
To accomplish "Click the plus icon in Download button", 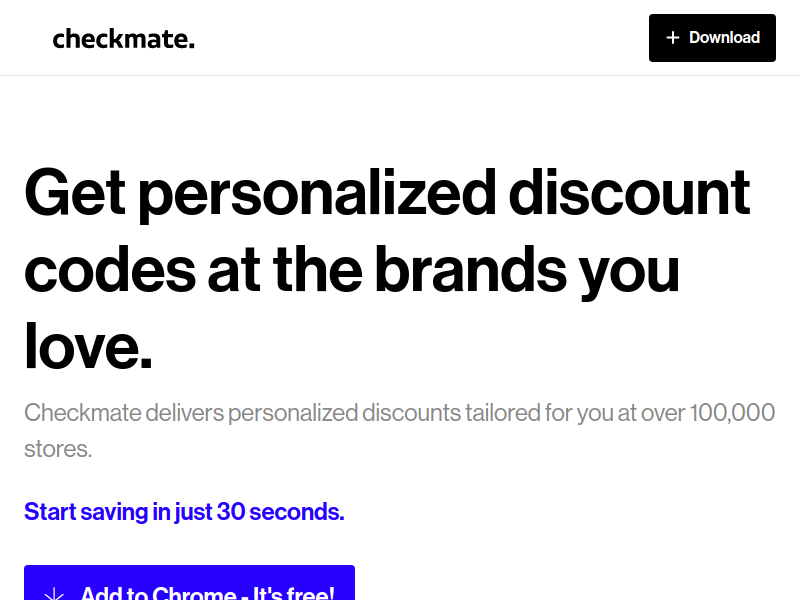I will click(x=672, y=38).
